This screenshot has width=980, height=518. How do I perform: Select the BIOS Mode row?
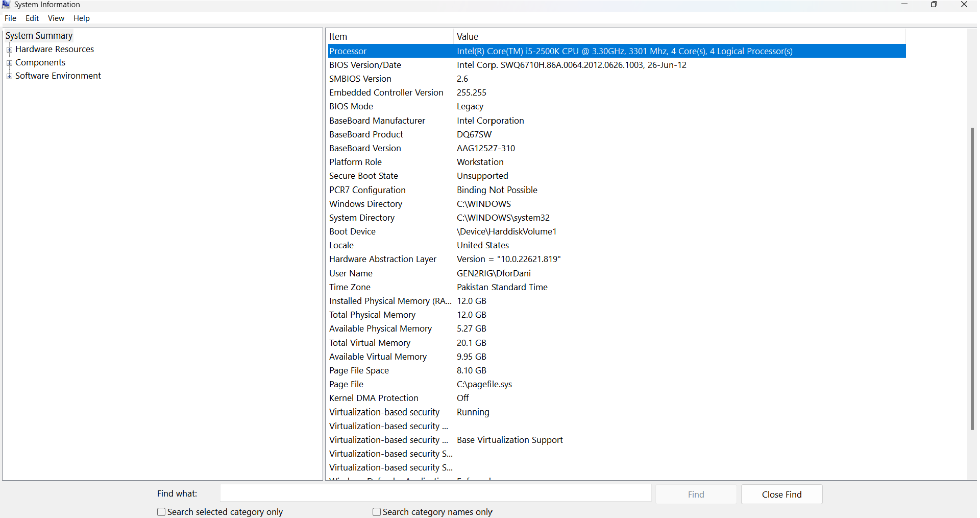pos(617,106)
